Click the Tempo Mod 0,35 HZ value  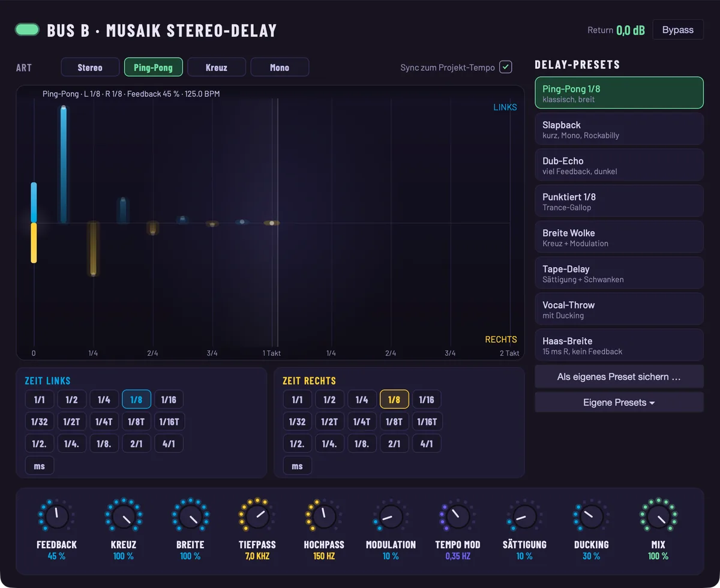(458, 556)
